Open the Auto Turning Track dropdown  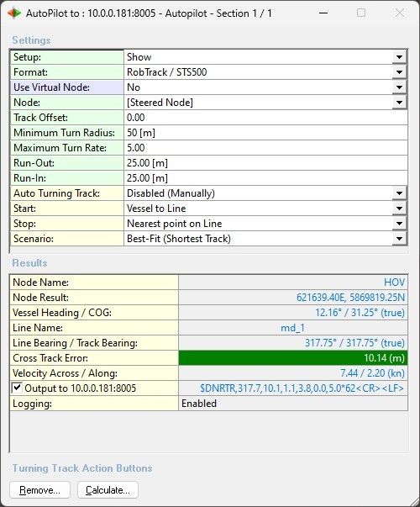point(399,193)
